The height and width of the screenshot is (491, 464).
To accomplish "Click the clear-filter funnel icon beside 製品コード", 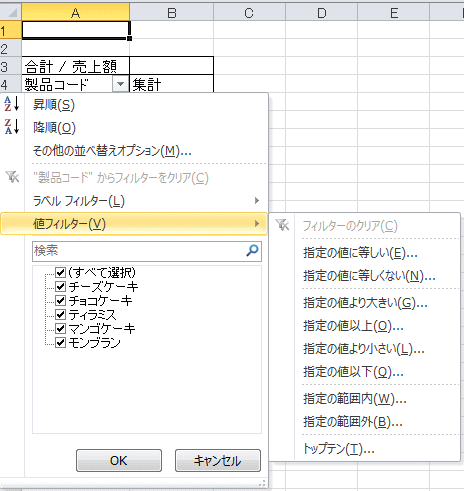I will click(13, 177).
